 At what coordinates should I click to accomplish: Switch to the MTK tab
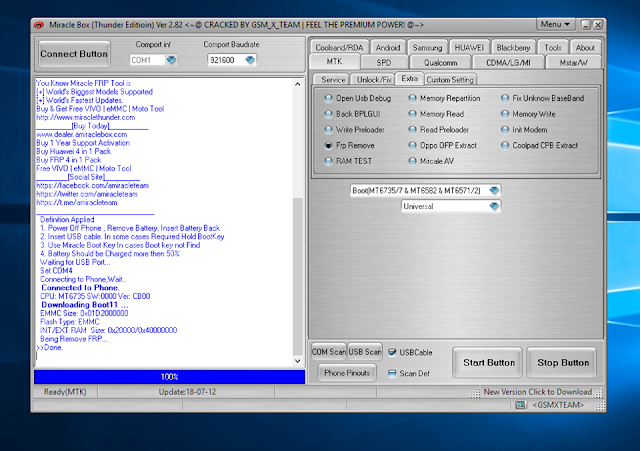tap(334, 62)
